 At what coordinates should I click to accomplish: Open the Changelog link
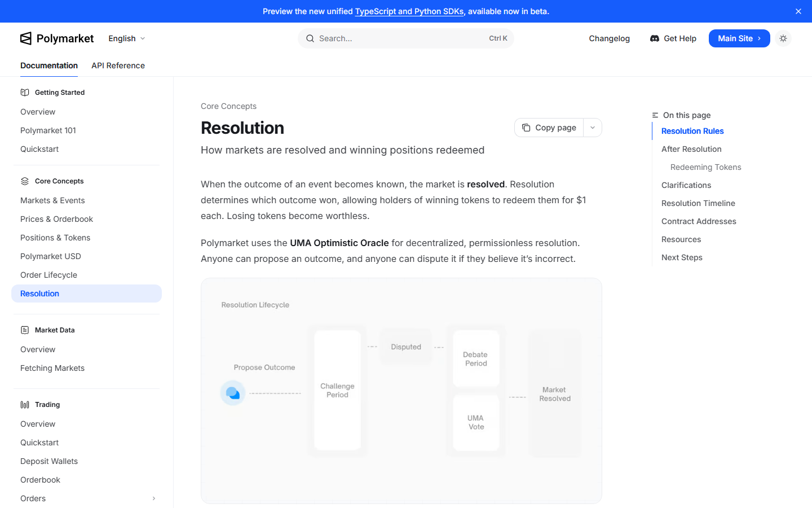(x=610, y=38)
